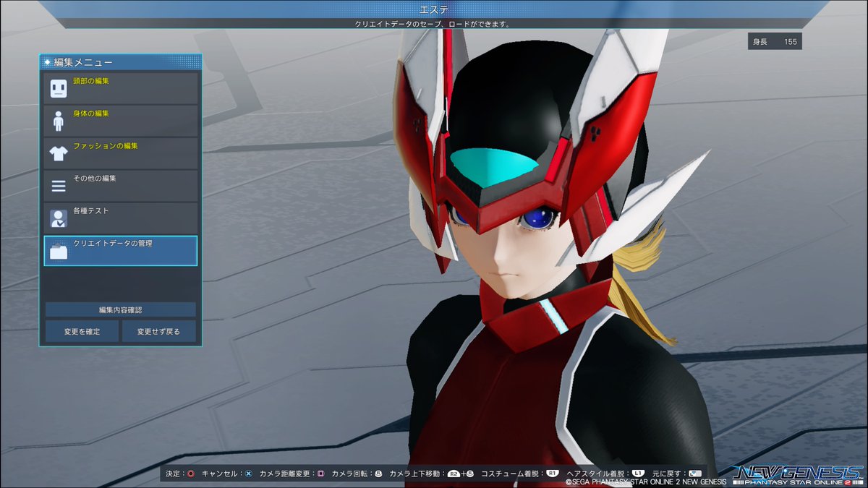
Task: Click the R2 icon for カメラ上下移動
Action: pos(454,473)
